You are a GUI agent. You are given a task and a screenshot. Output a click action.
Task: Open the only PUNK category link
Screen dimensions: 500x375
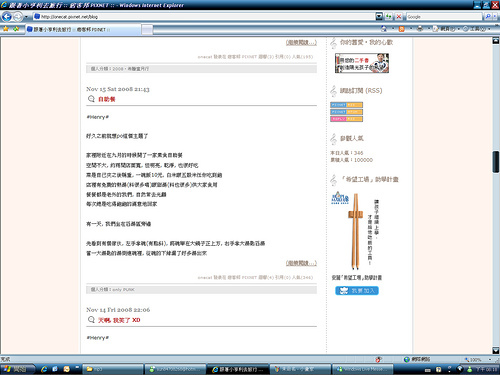[124, 290]
